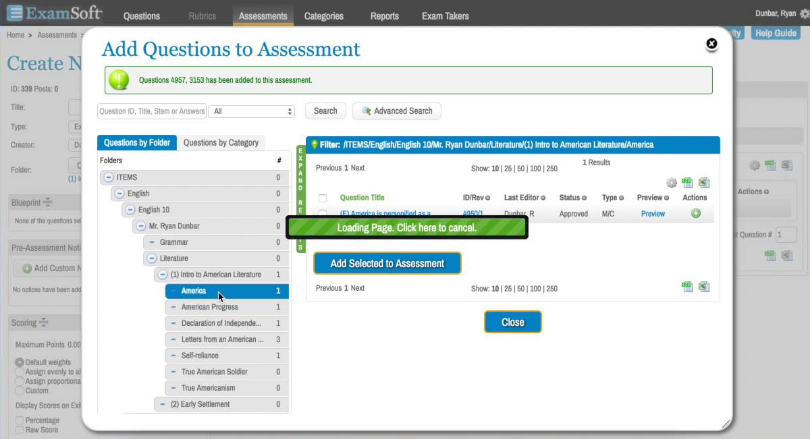Check the select-all checkbox beside Question Title
Screen dimensions: 810x439
(x=322, y=198)
